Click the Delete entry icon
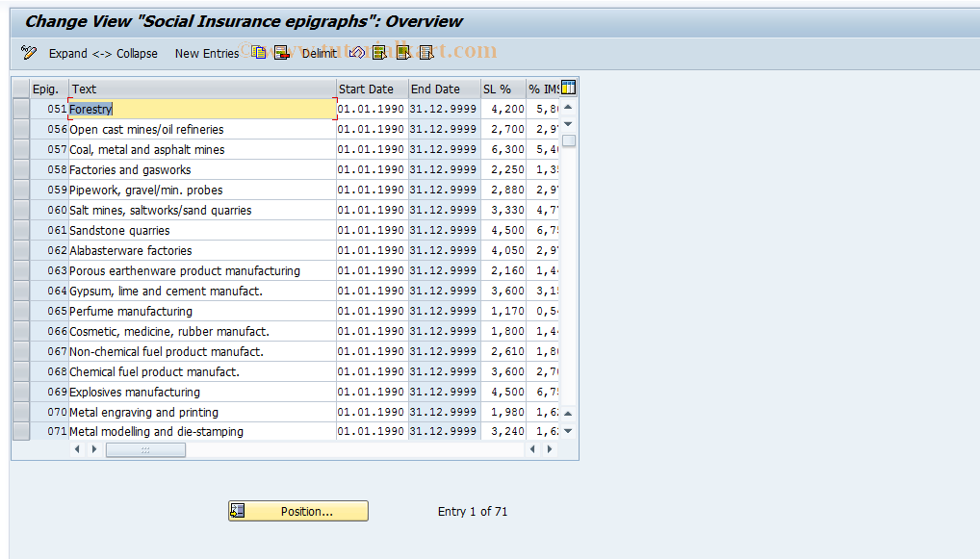Image resolution: width=980 pixels, height=559 pixels. (281, 53)
